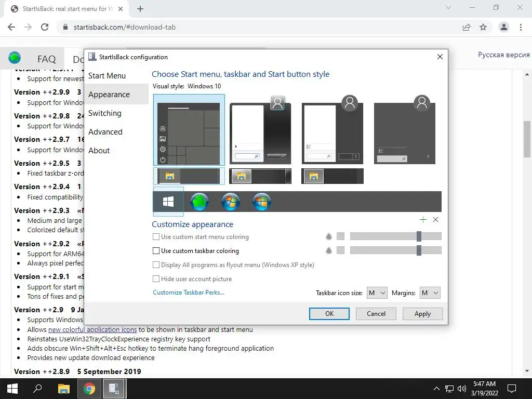Reload the Chrome page
Image resolution: width=532 pixels, height=399 pixels.
pos(45,27)
